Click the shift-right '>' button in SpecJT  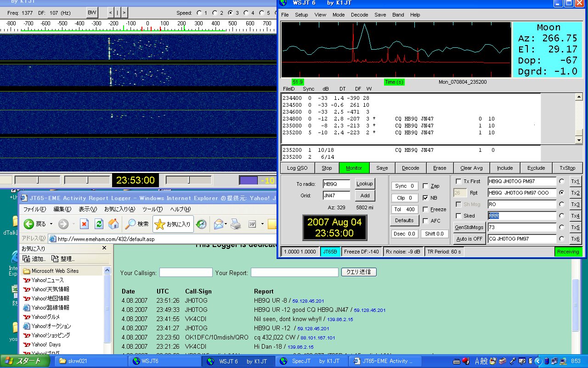click(x=124, y=12)
